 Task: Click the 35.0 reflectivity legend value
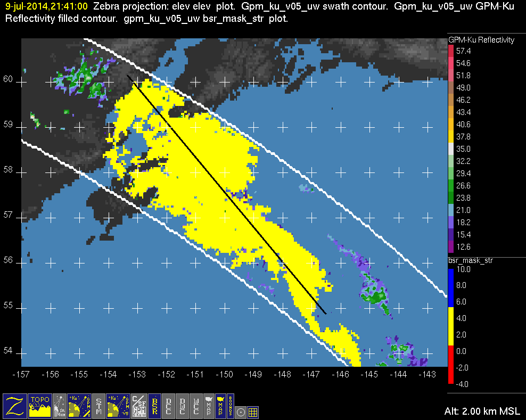(463, 149)
